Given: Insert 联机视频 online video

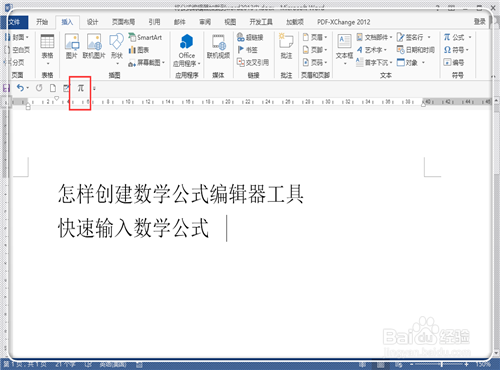Looking at the screenshot, I should [x=219, y=47].
